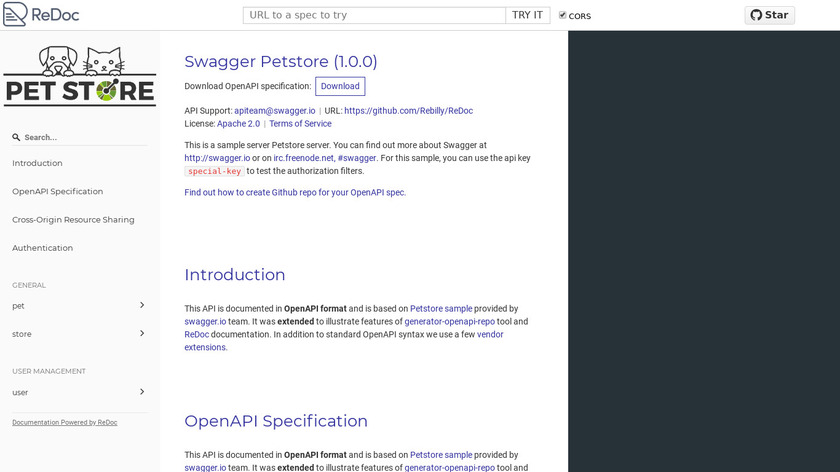Open the Github repo creation guide link
This screenshot has width=840, height=472.
pyautogui.click(x=295, y=192)
